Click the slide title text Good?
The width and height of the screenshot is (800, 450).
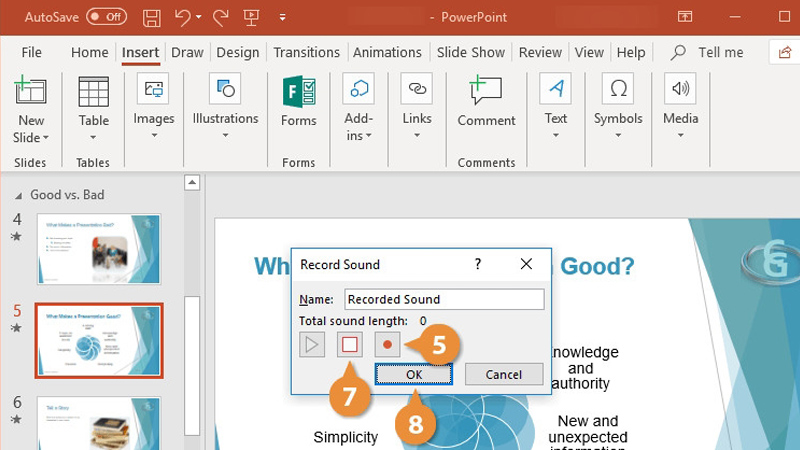click(x=597, y=266)
